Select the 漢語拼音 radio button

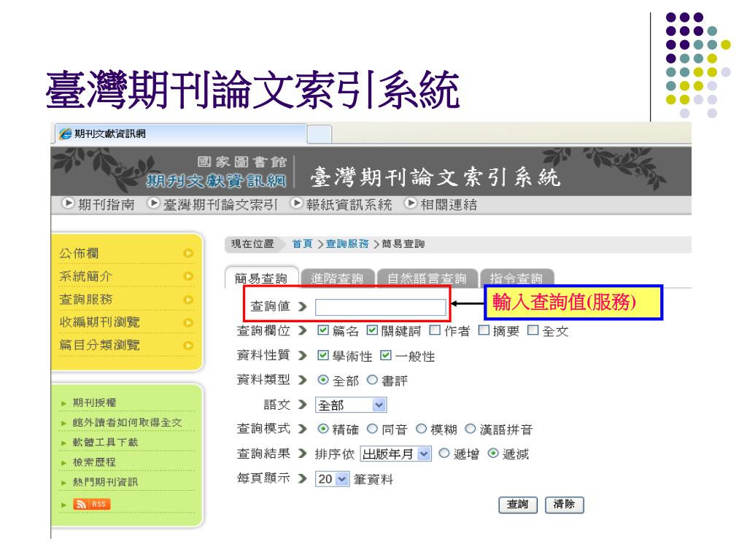(x=471, y=429)
